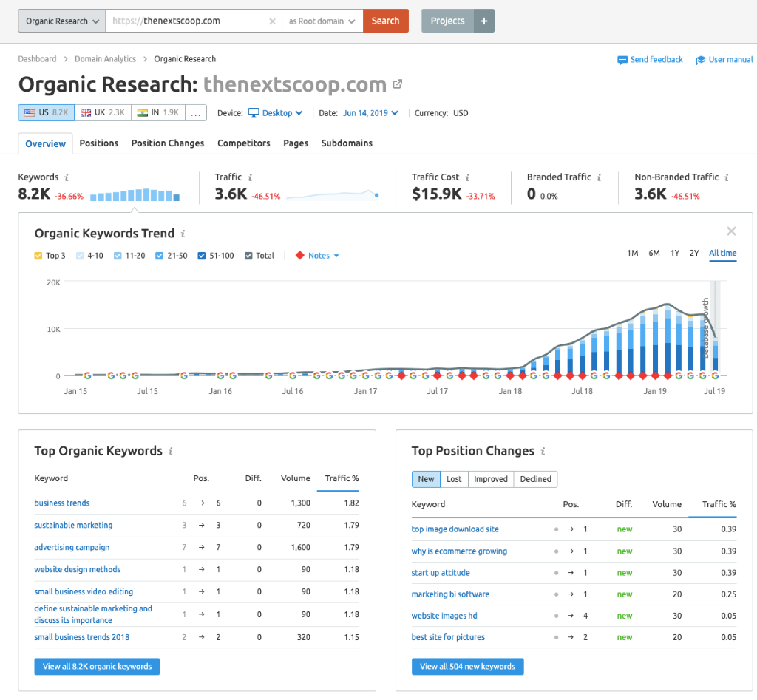Image resolution: width=757 pixels, height=700 pixels.
Task: Close the Organic Keywords Trend panel
Action: coord(731,231)
